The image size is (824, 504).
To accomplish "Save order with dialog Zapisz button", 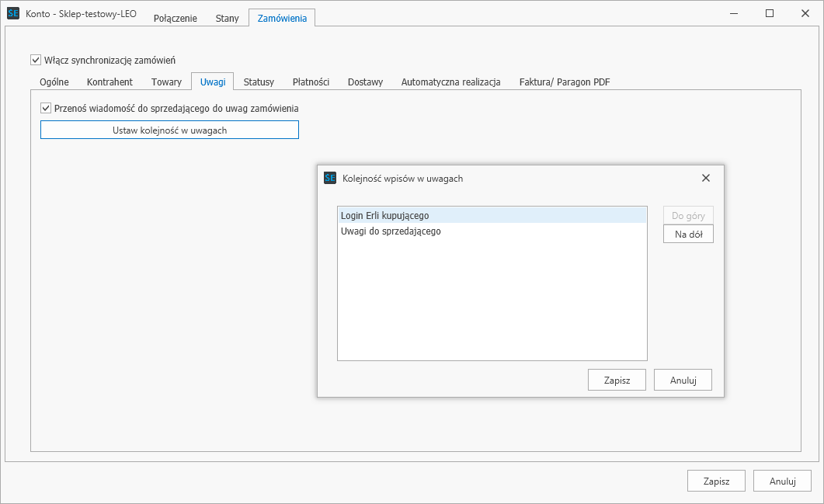I will (x=617, y=380).
